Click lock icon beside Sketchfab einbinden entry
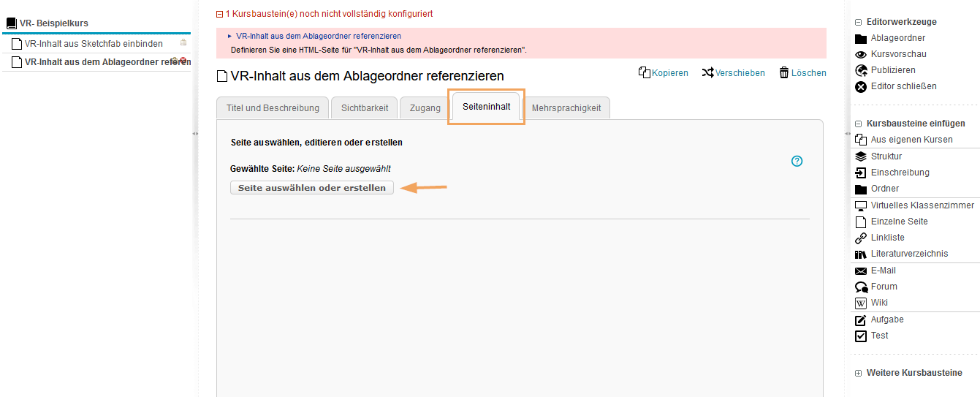Viewport: 980px width, 397px height. pos(183,42)
